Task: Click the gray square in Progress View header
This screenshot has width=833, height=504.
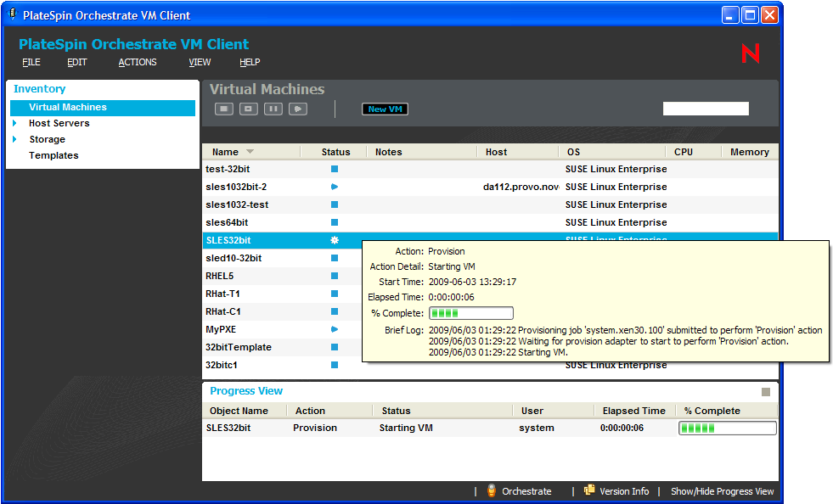Action: pos(765,392)
